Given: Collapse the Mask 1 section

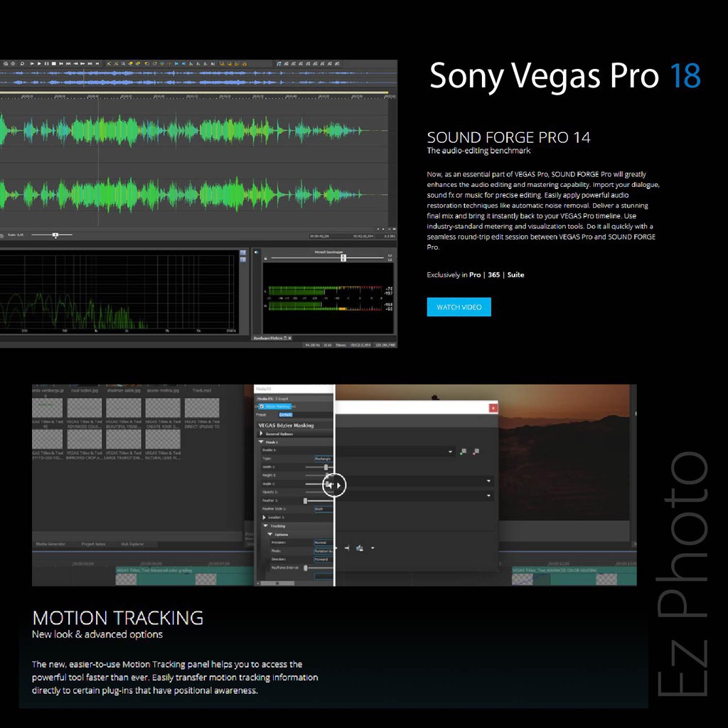Looking at the screenshot, I should (x=261, y=442).
